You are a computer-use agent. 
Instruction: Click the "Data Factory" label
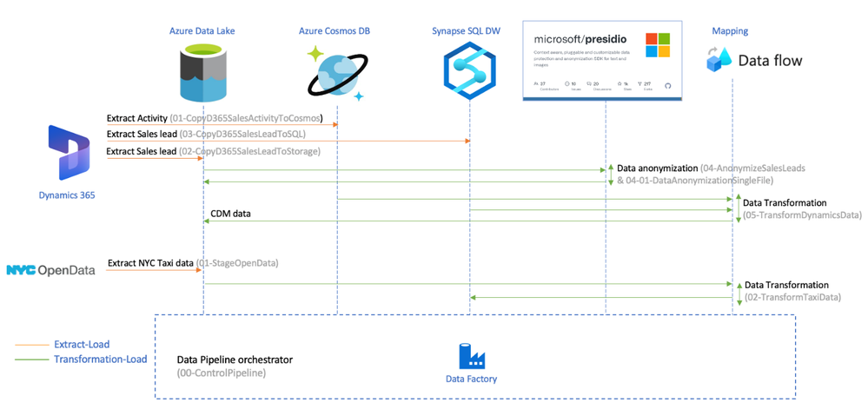tap(471, 379)
